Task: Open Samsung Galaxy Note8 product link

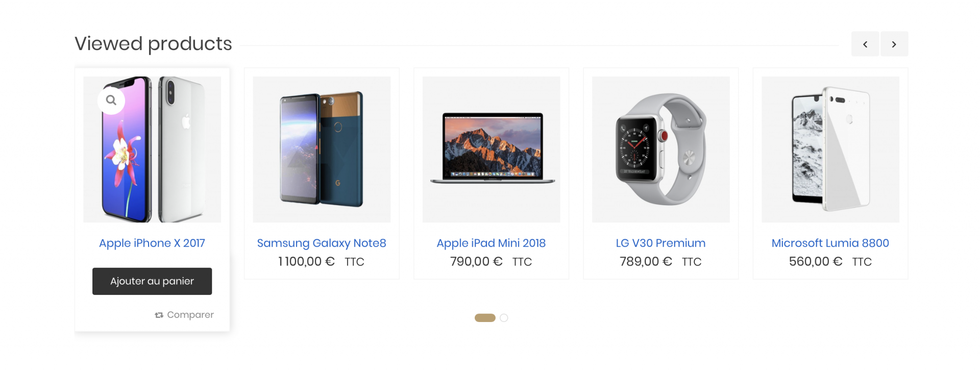Action: (322, 243)
